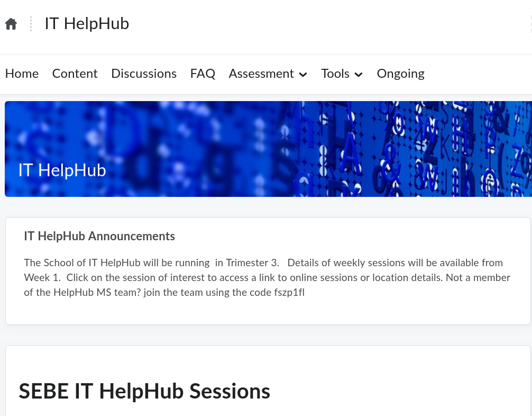The height and width of the screenshot is (416, 532).
Task: Click the SEBE IT HelpHub Sessions heading
Action: click(144, 392)
